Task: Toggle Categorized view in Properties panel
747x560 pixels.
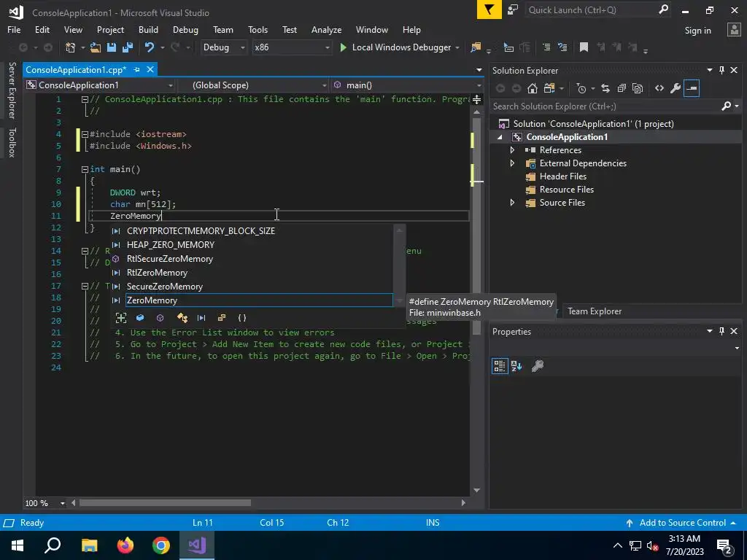Action: (500, 366)
